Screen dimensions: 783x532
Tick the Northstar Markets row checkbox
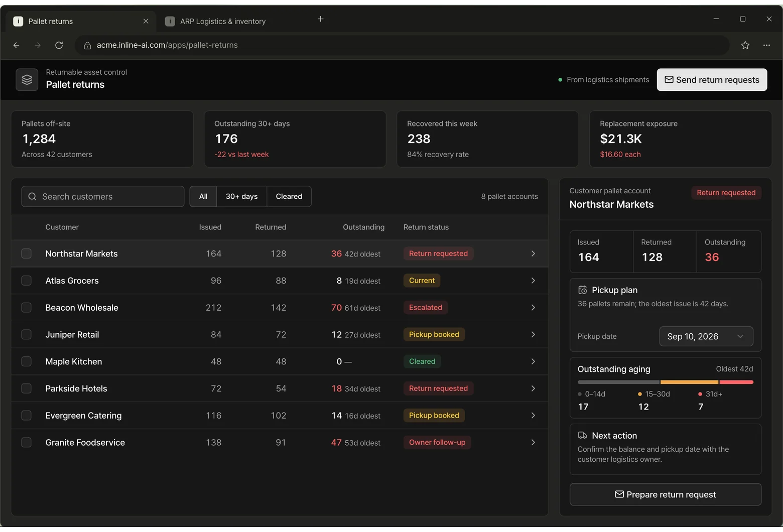pos(27,253)
